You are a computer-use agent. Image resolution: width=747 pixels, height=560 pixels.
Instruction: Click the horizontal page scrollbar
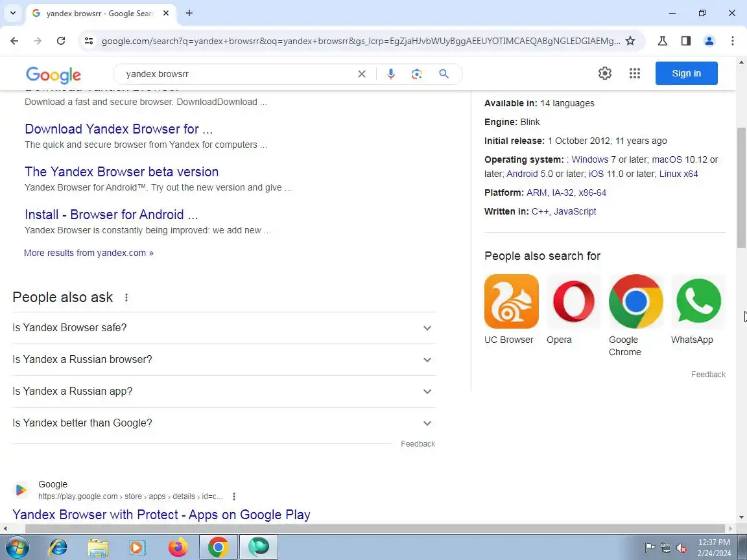(x=375, y=529)
